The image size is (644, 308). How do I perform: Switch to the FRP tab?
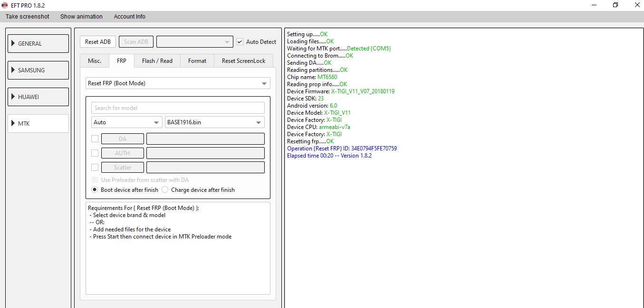pos(122,61)
